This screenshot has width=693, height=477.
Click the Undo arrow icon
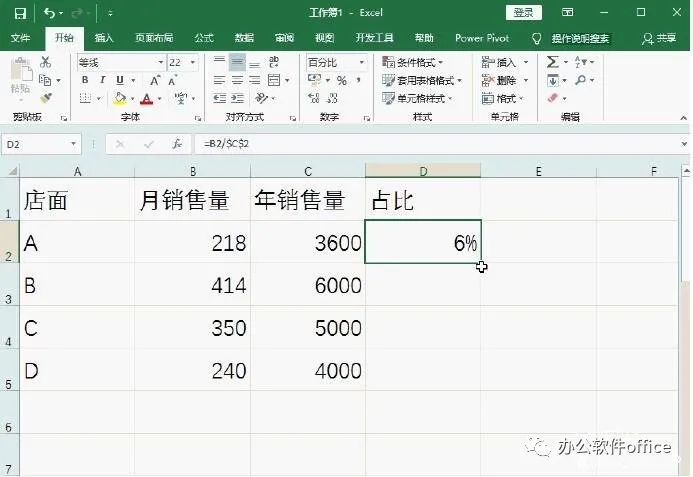49,13
